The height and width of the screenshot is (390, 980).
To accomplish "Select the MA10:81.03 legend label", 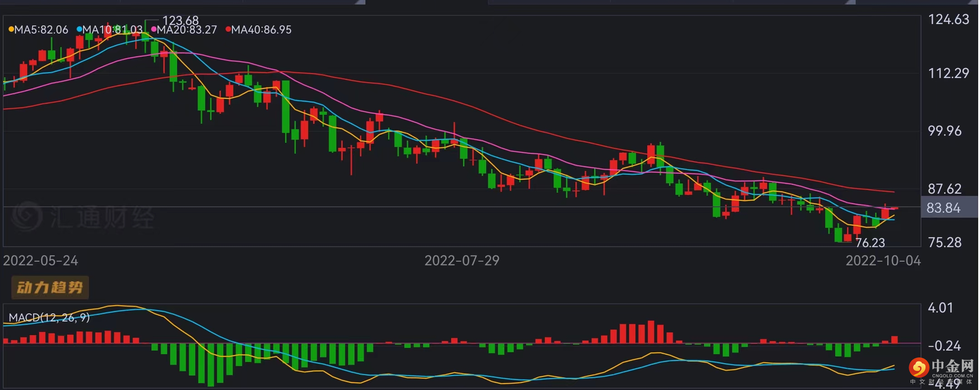I will pos(113,30).
